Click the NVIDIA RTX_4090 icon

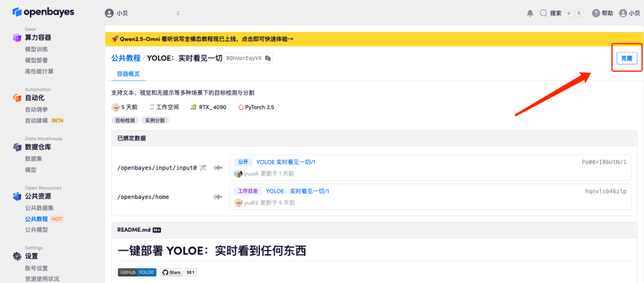point(193,107)
